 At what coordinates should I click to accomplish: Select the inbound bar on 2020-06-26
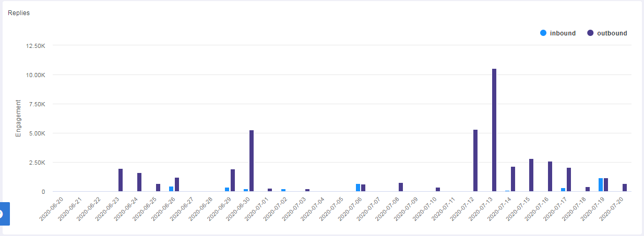coord(171,189)
